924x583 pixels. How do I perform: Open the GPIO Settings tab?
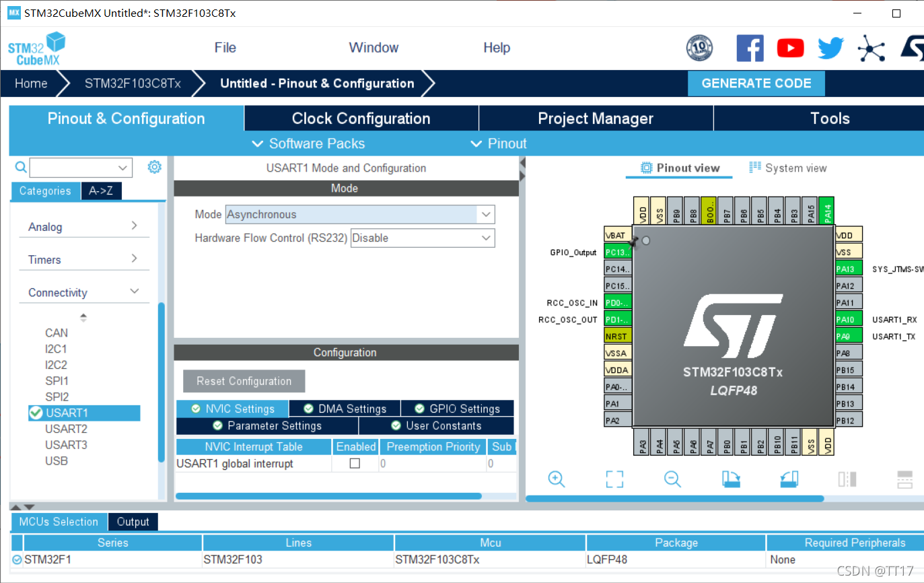click(457, 409)
